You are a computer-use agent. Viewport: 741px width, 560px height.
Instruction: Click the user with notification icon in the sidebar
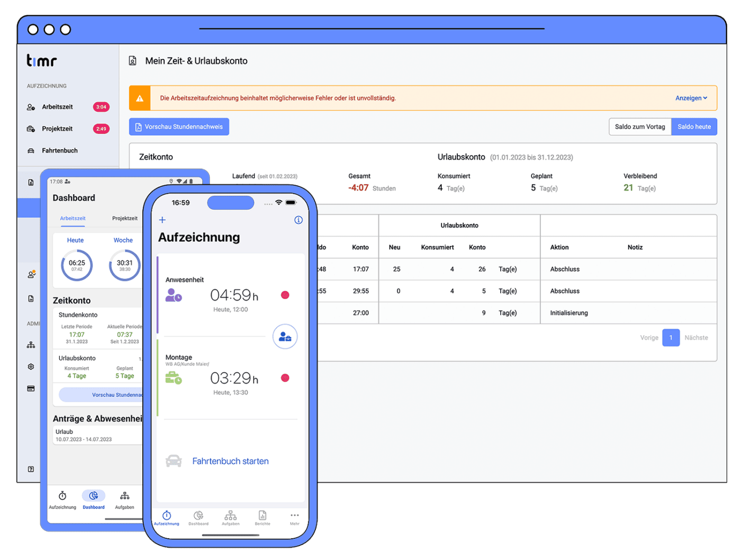coord(31,274)
